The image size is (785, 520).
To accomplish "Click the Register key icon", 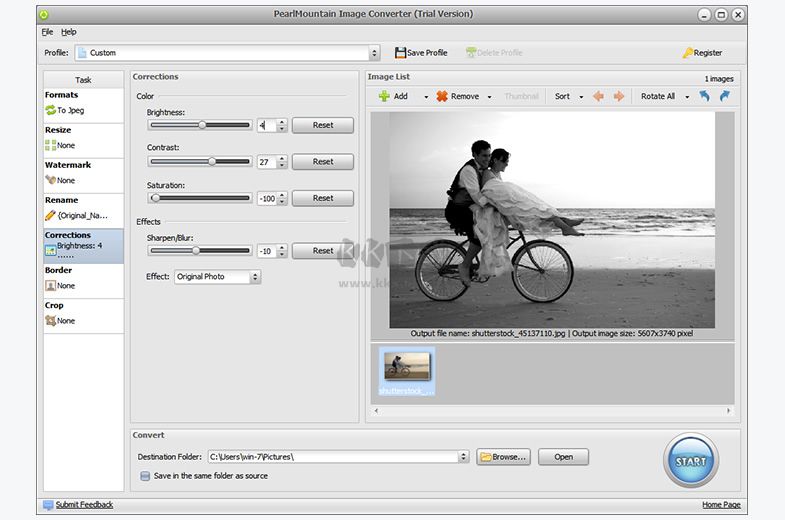I will (x=687, y=53).
